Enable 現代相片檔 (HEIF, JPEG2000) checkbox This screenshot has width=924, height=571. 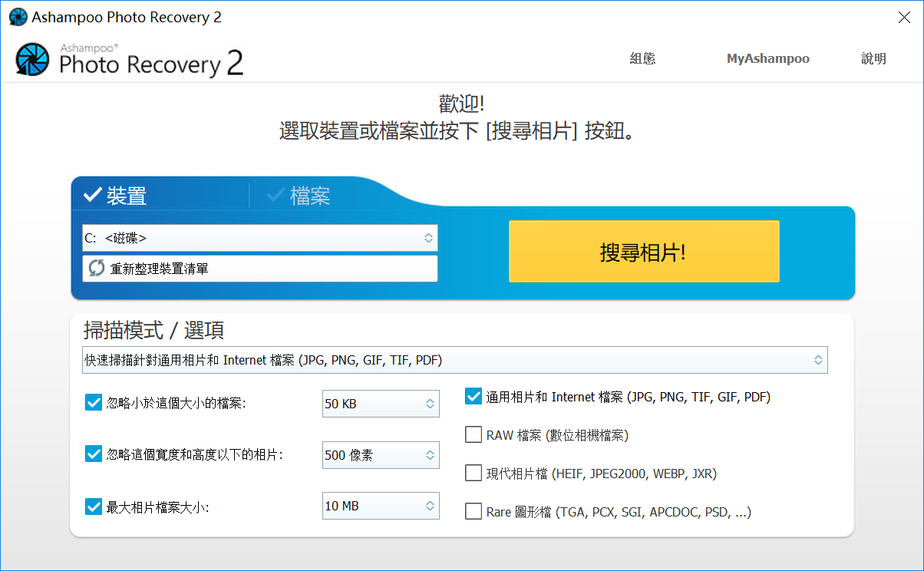coord(474,473)
